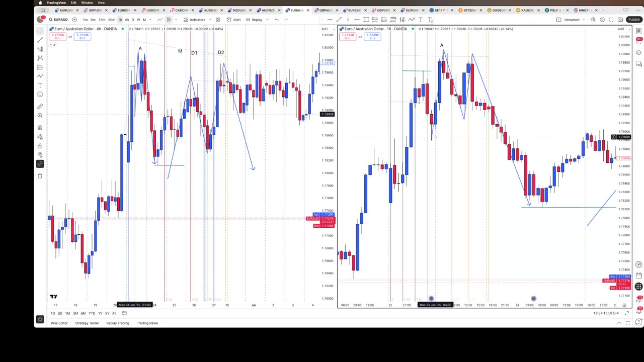Select the text annotation tool in left sidebar
The width and height of the screenshot is (644, 362).
(40, 85)
